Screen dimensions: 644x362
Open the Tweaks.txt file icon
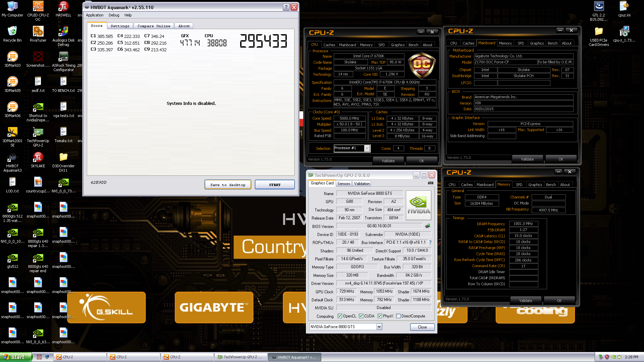(63, 134)
